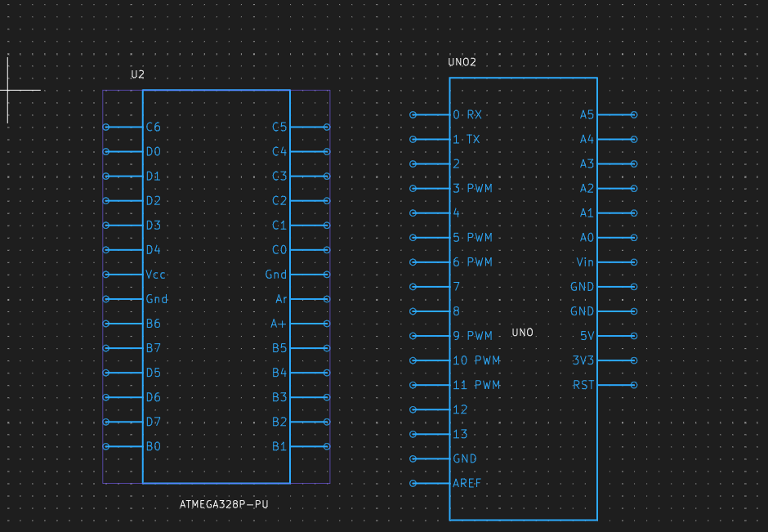Click pin label D3 on U2
768x532 pixels.
154,226
